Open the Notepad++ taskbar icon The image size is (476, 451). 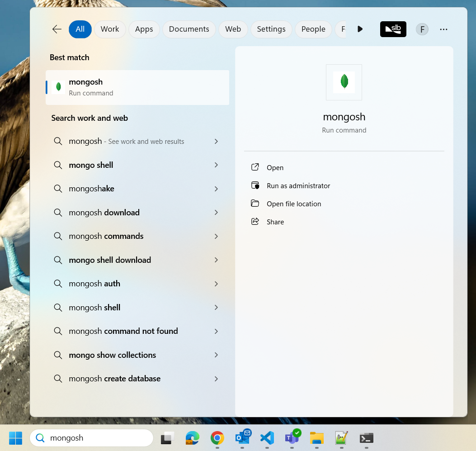[342, 438]
